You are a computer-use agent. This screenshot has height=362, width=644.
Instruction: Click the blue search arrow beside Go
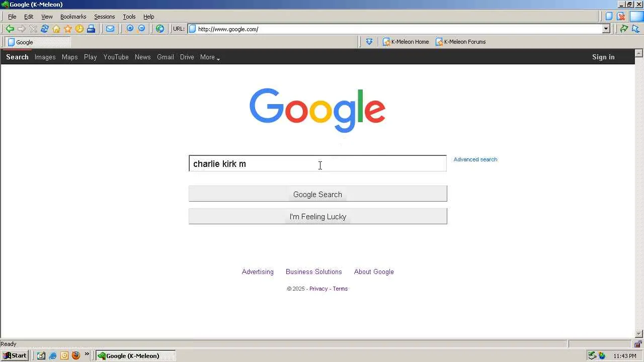(x=636, y=29)
